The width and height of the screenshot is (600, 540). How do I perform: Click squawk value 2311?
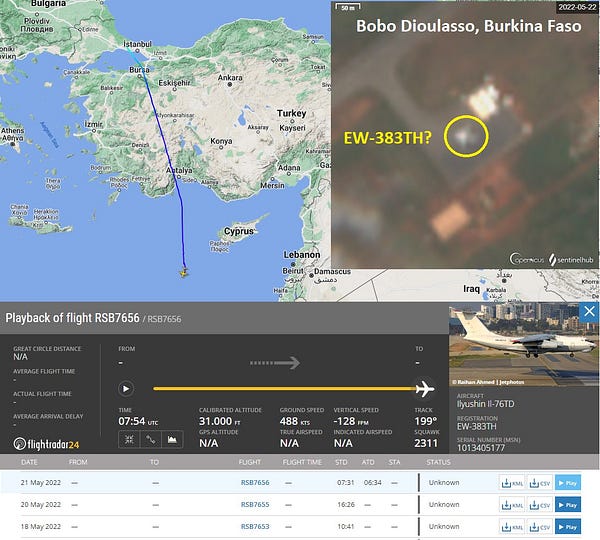426,443
